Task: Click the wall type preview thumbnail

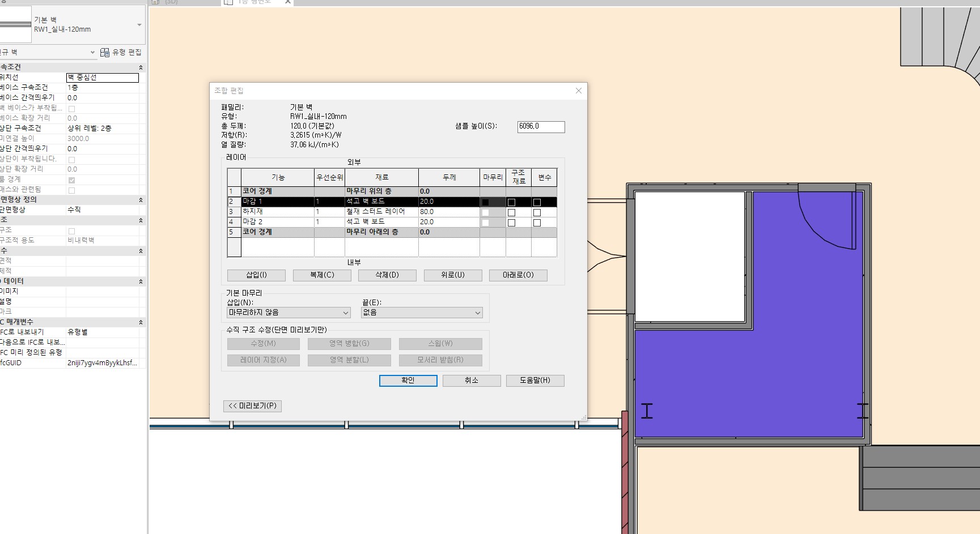Action: (x=15, y=24)
